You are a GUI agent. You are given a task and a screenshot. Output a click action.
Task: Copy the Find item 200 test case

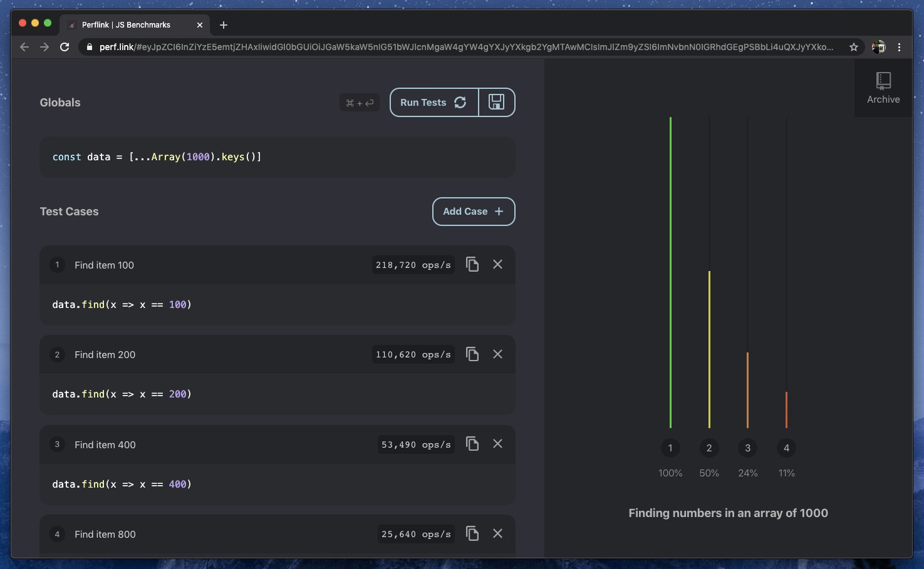coord(472,354)
